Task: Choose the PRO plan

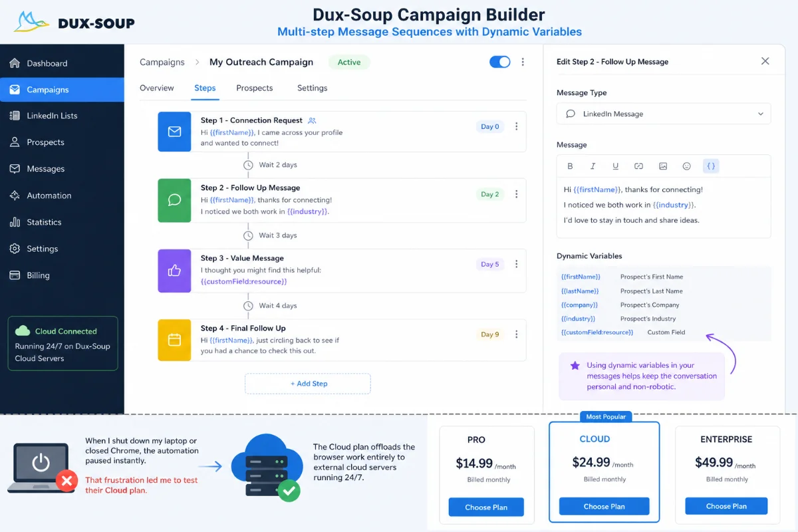Action: [486, 507]
